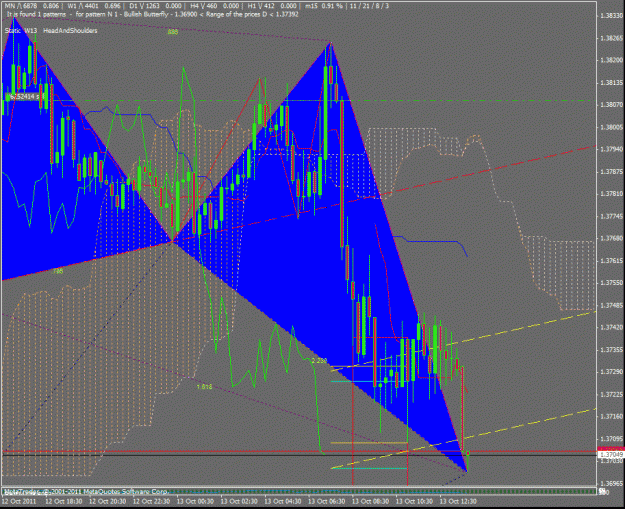The height and width of the screenshot is (509, 625).
Task: Click the 1.37810 price axis label
Action: (611, 194)
